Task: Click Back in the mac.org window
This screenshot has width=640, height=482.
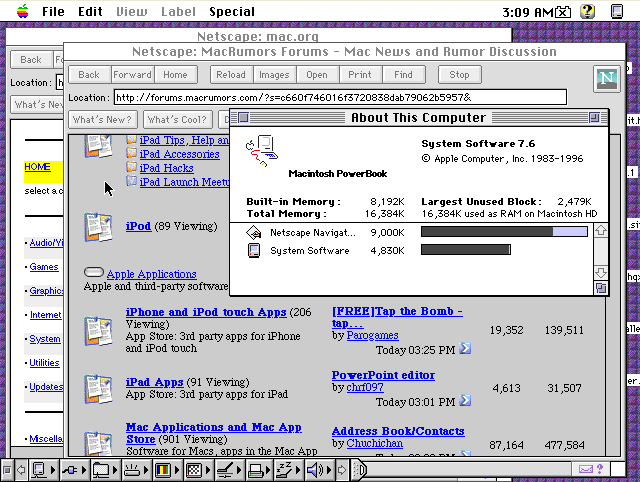Action: (x=31, y=60)
